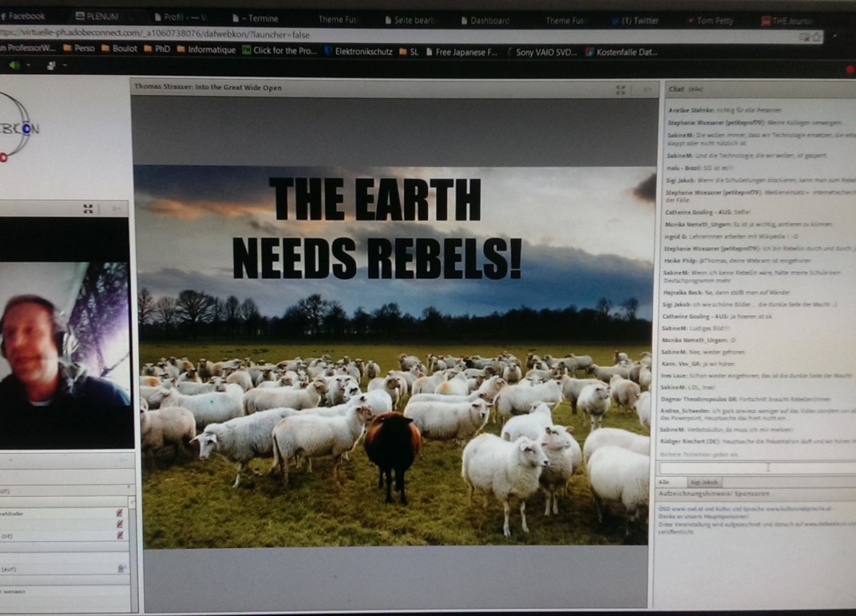The height and width of the screenshot is (616, 856).
Task: Click the connect audio icon beside the speaker
Action: tap(51, 65)
